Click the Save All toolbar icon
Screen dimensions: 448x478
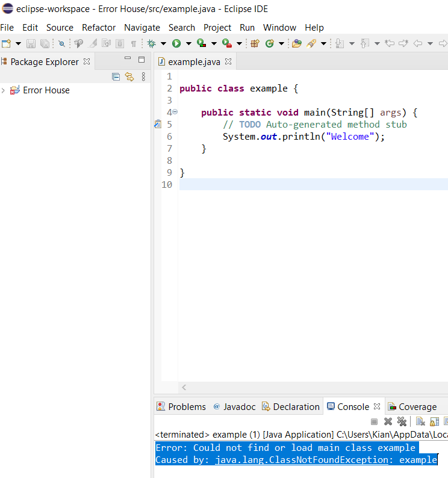click(x=45, y=43)
